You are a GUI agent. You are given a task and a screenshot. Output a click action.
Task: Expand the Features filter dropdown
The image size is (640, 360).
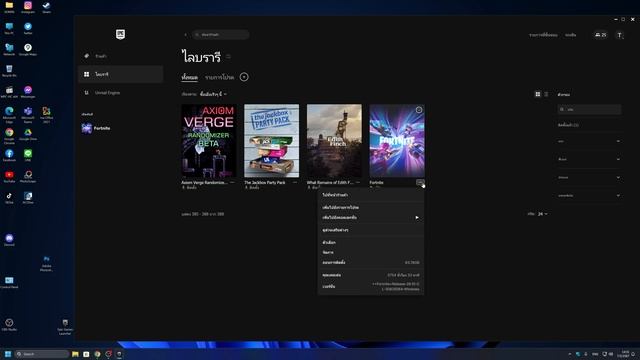589,159
